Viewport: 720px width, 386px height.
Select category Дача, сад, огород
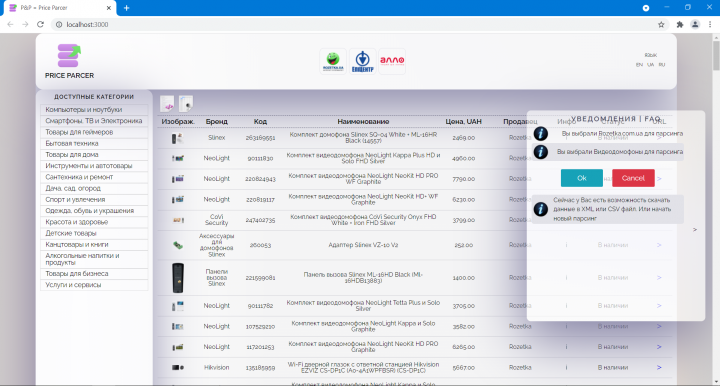point(94,188)
